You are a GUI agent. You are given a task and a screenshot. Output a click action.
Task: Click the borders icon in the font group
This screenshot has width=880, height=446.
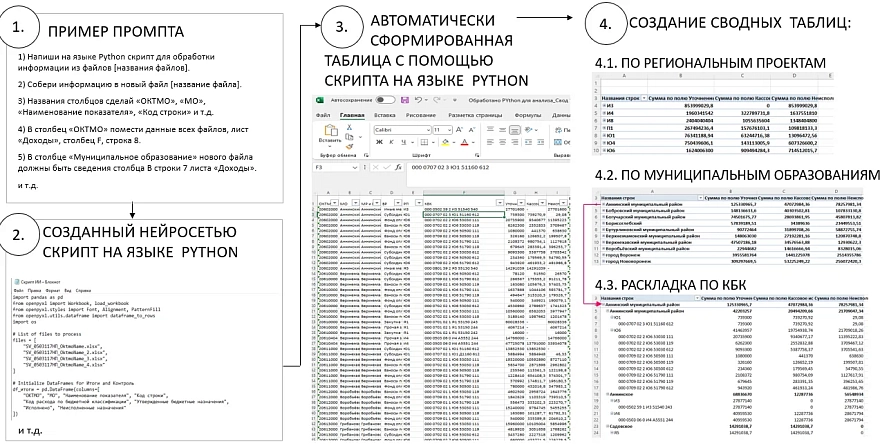(424, 142)
